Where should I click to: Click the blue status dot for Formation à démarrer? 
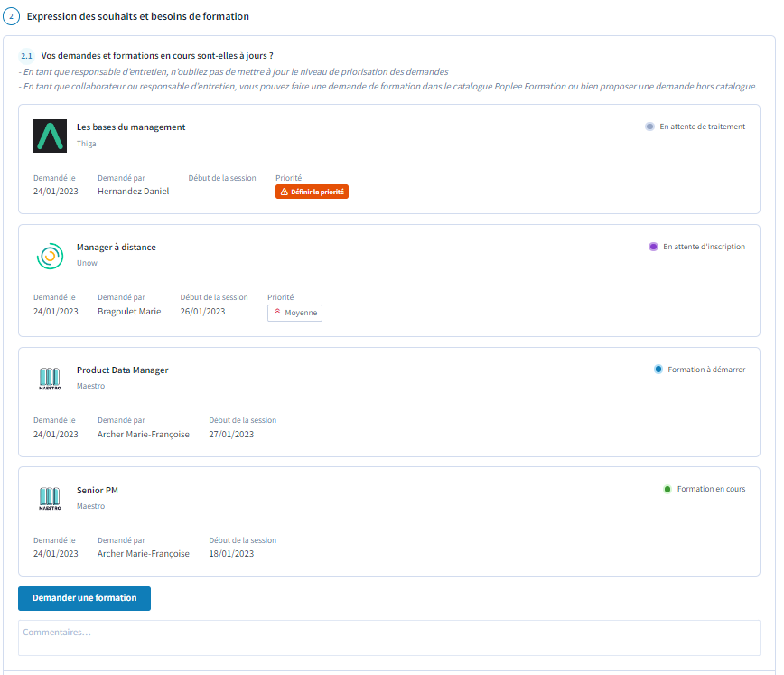(x=658, y=370)
